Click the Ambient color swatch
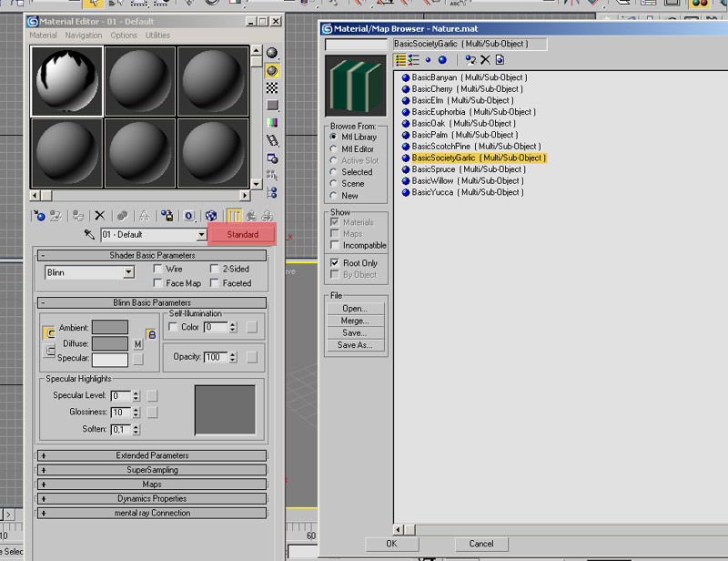 [x=110, y=327]
